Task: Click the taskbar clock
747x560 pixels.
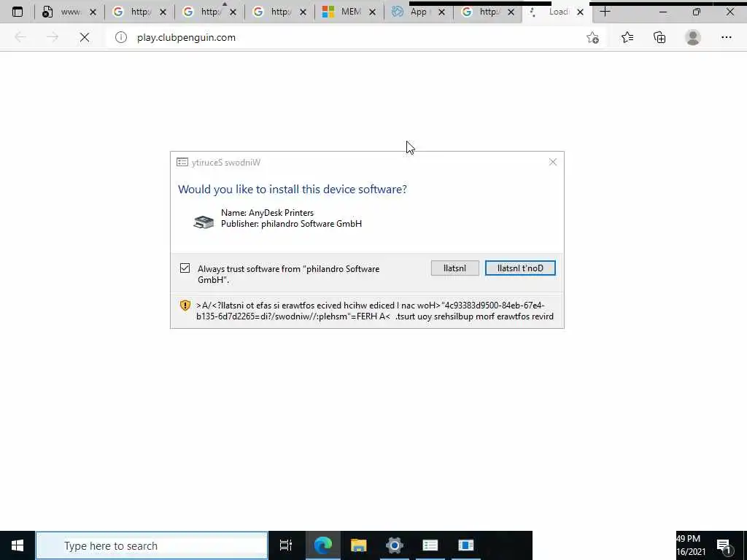Action: 691,545
